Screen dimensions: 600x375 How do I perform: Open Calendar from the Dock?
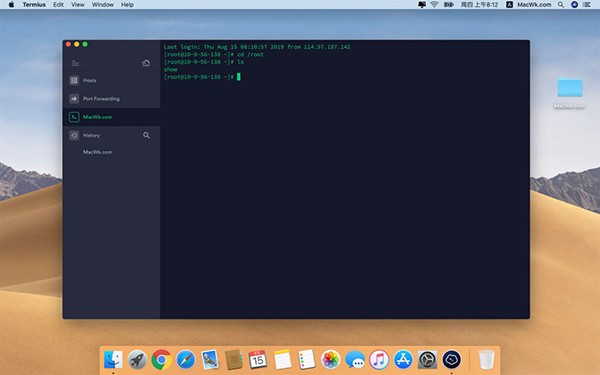[x=258, y=360]
